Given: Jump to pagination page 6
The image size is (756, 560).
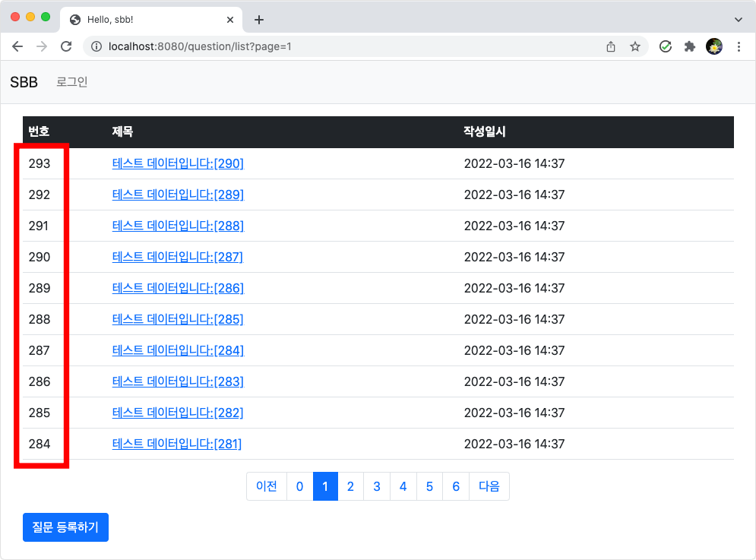Looking at the screenshot, I should tap(456, 486).
